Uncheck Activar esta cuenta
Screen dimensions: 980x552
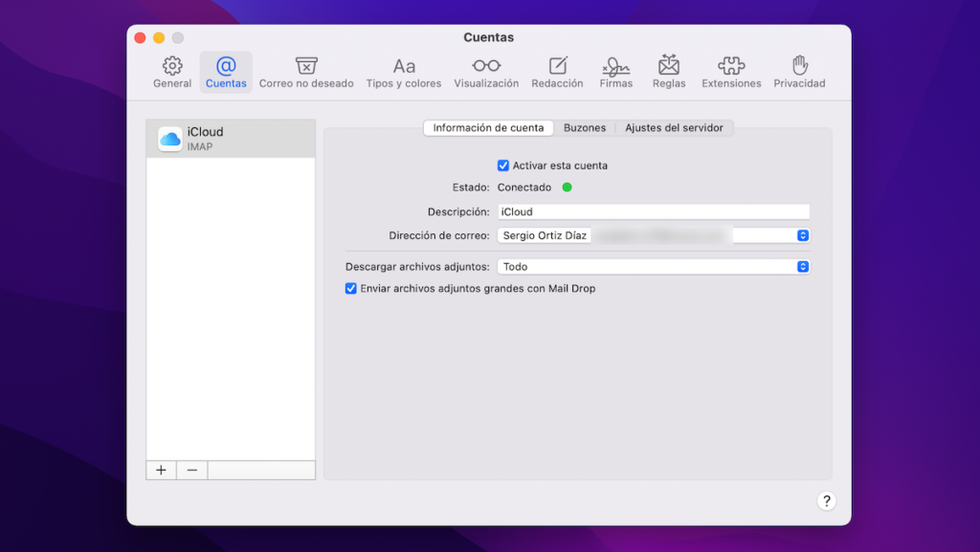click(503, 166)
